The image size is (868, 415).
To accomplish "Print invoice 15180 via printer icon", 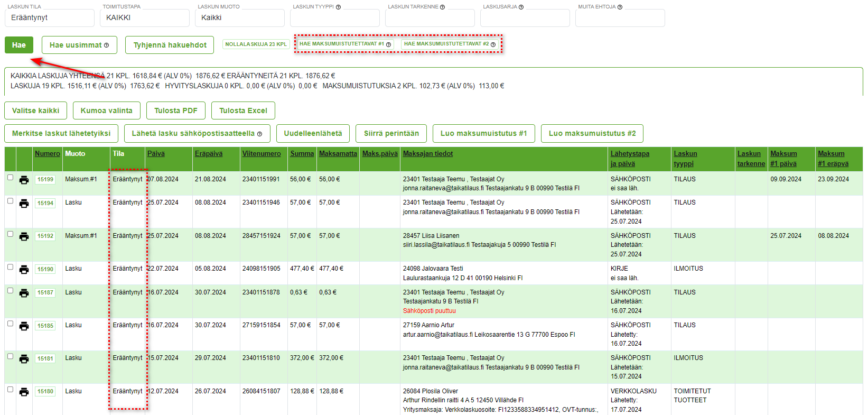I will 24,392.
